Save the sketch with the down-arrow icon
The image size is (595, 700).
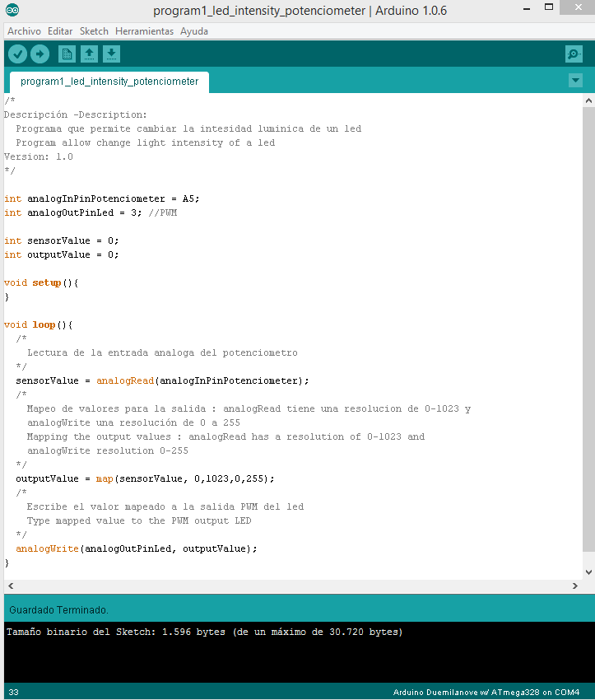pyautogui.click(x=111, y=54)
